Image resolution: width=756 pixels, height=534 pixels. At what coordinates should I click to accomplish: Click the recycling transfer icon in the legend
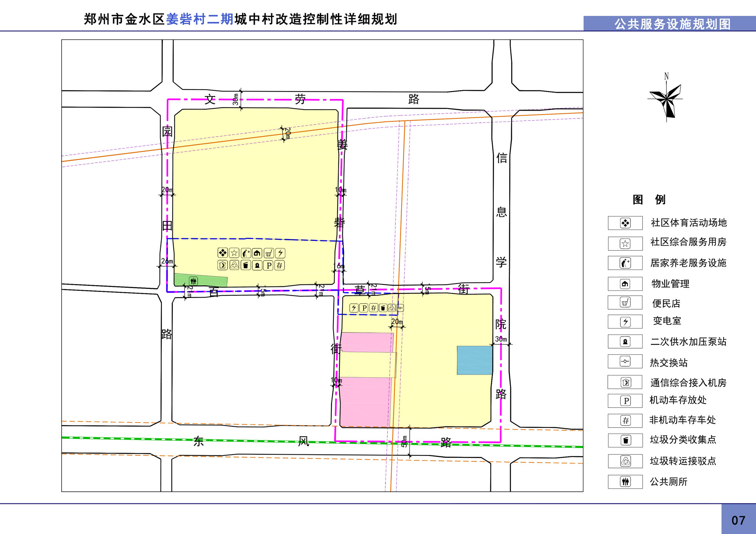pyautogui.click(x=626, y=461)
